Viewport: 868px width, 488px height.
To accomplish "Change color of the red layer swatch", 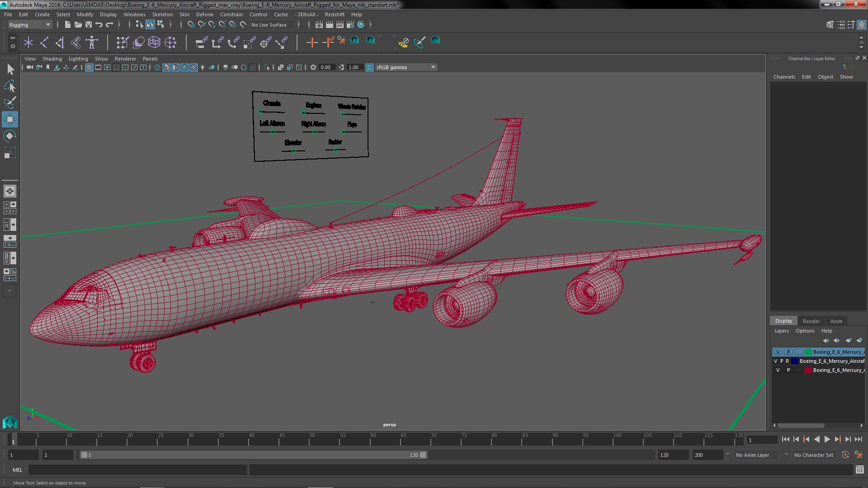I will pos(808,370).
